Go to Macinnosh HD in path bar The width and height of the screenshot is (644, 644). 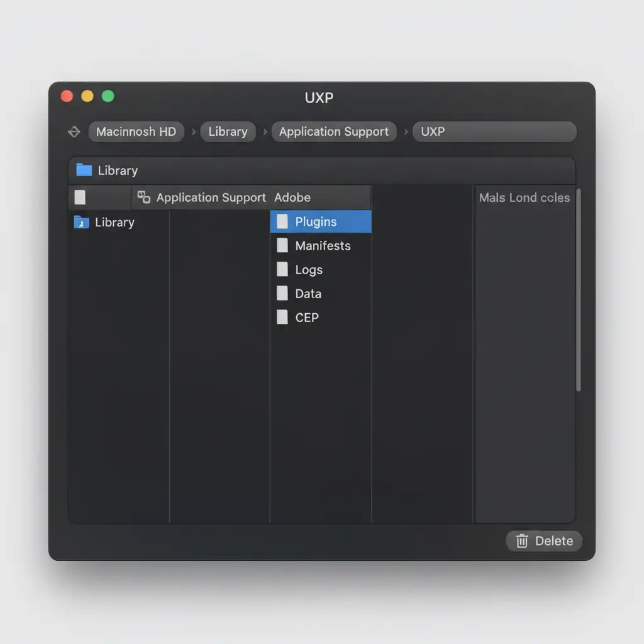pyautogui.click(x=136, y=132)
